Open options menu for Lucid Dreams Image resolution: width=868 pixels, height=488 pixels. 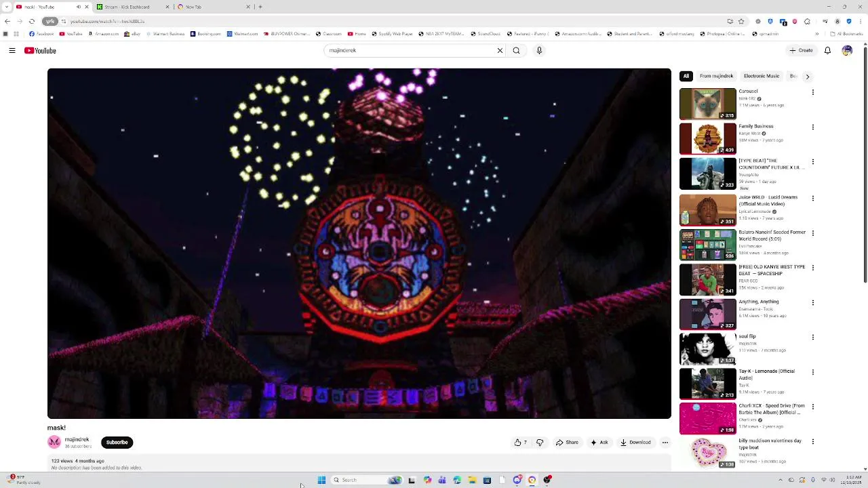pyautogui.click(x=812, y=198)
